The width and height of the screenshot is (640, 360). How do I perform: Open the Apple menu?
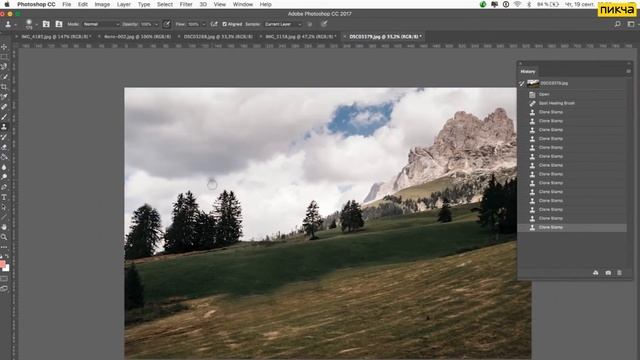pyautogui.click(x=7, y=4)
